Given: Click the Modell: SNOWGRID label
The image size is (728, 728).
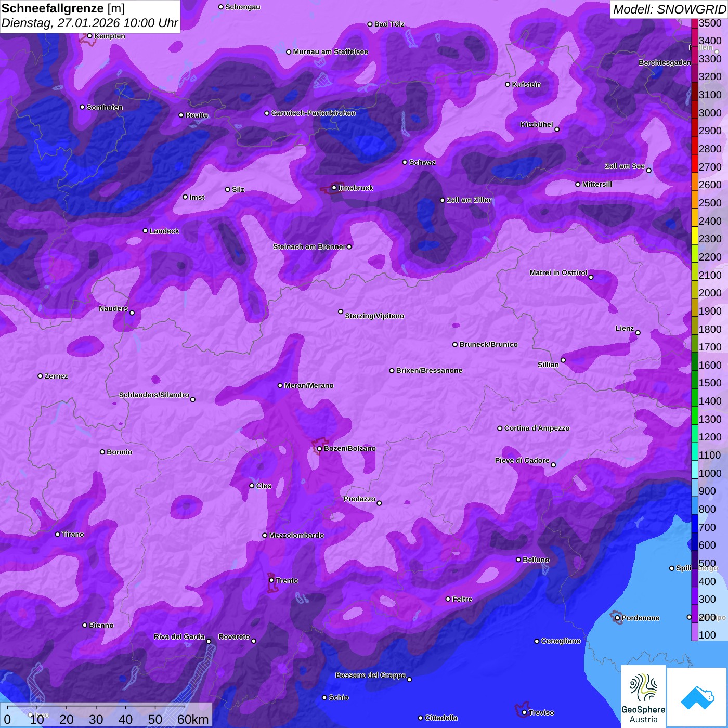Looking at the screenshot, I should [669, 9].
